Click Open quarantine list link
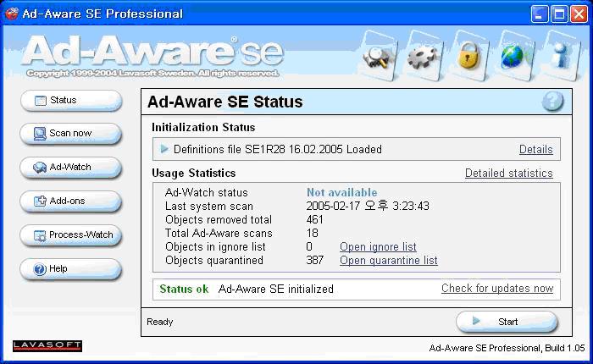 pos(388,261)
